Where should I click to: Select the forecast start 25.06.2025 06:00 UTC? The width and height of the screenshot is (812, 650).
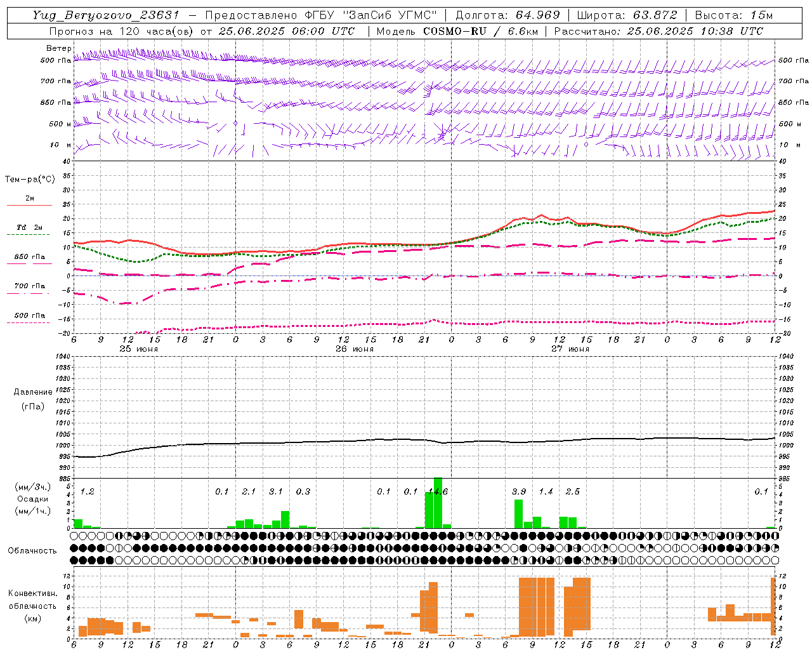click(287, 31)
